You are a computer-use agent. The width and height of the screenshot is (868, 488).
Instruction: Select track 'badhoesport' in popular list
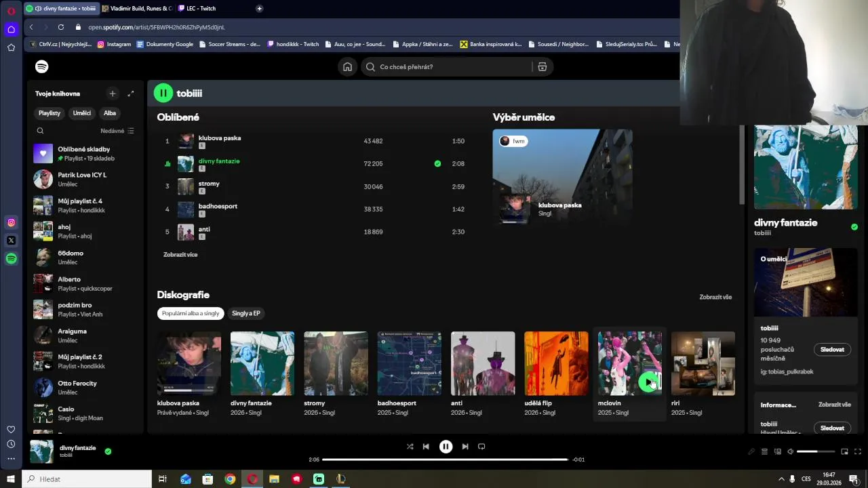[x=315, y=209]
